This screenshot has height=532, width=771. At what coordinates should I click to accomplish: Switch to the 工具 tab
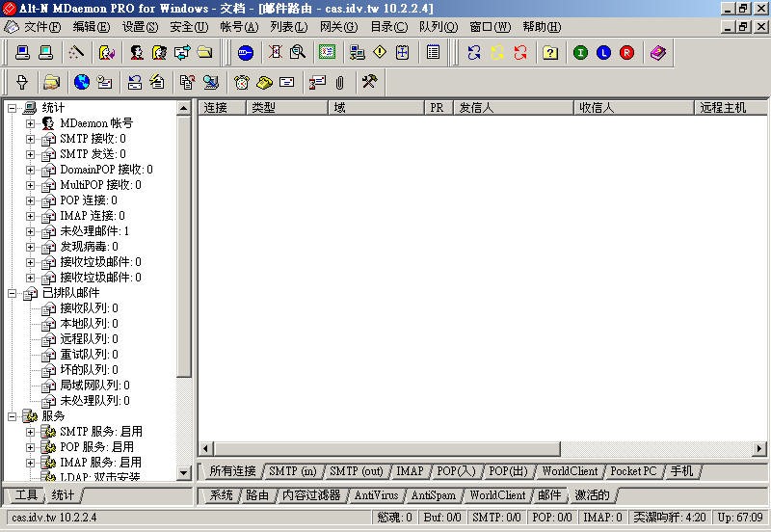coord(26,494)
